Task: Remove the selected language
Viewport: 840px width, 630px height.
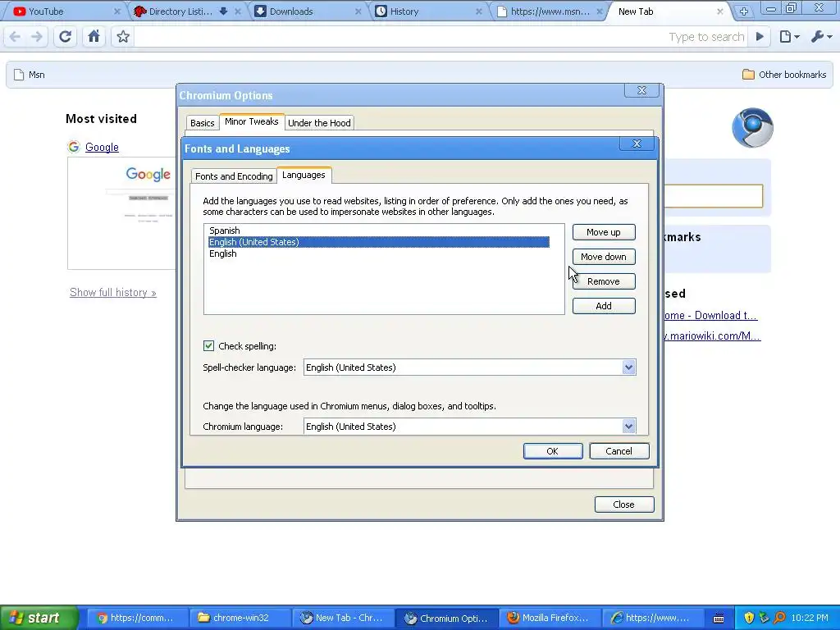Action: [604, 281]
